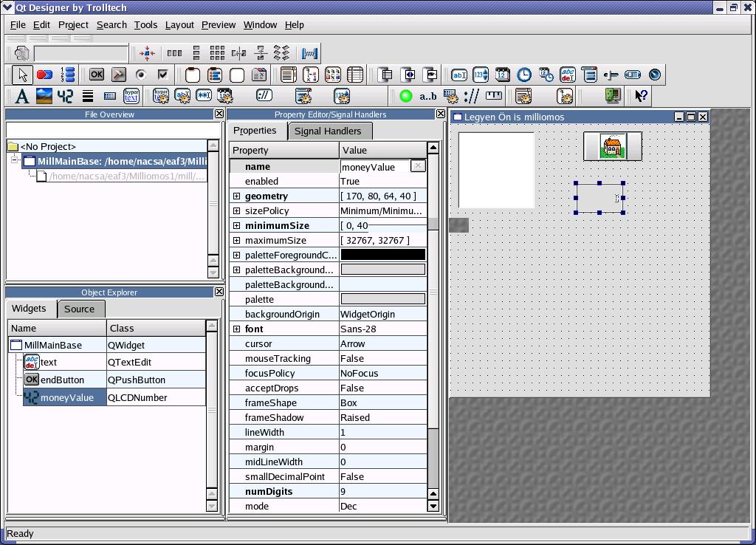Click the frameShape value 'Box'

383,402
